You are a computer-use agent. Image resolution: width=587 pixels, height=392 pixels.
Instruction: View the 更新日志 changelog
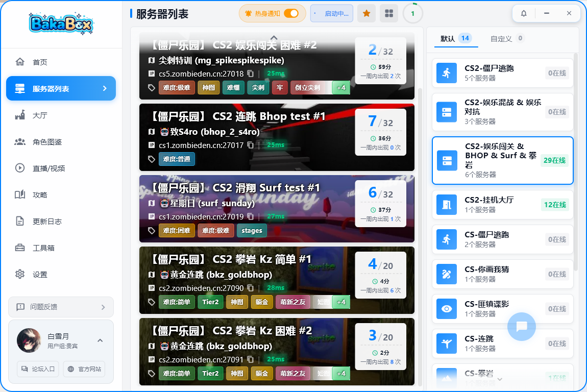tap(61, 222)
